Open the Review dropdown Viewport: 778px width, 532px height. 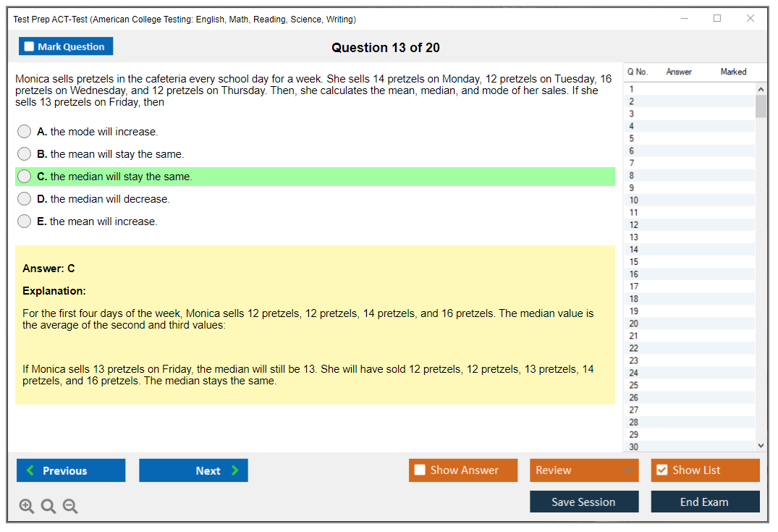click(x=583, y=470)
